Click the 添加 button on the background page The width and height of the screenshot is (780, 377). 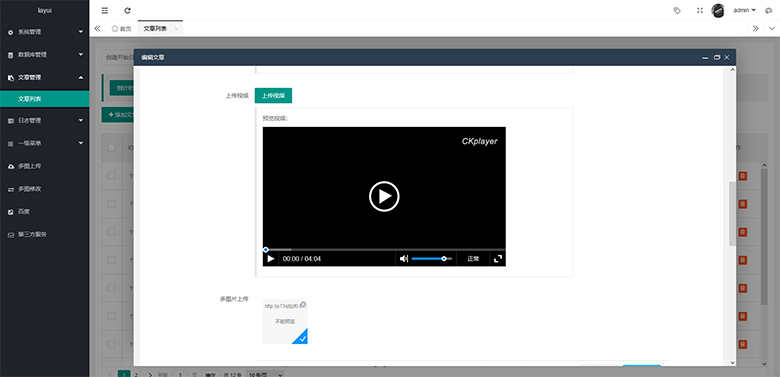pos(117,114)
